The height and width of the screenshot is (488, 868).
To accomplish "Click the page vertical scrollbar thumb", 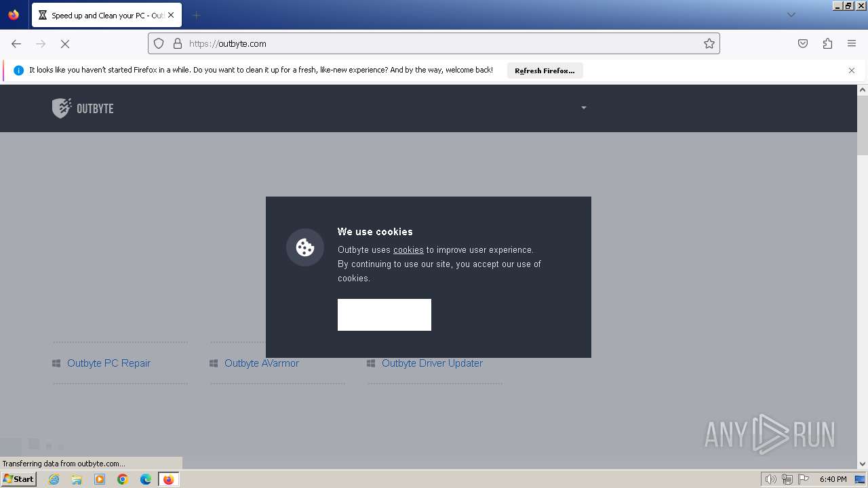I will 863,125.
